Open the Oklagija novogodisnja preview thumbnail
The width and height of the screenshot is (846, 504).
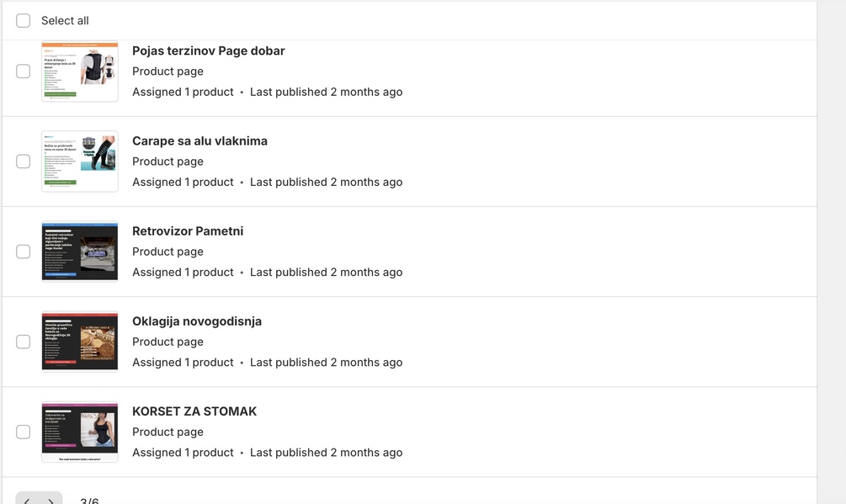coord(80,342)
